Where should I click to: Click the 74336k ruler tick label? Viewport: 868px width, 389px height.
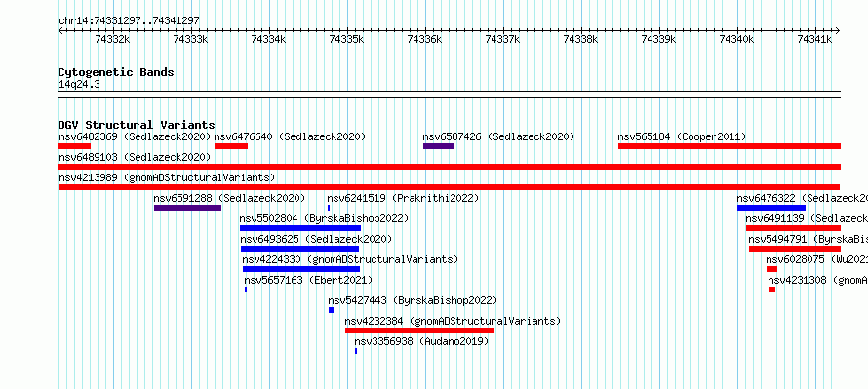(x=424, y=39)
